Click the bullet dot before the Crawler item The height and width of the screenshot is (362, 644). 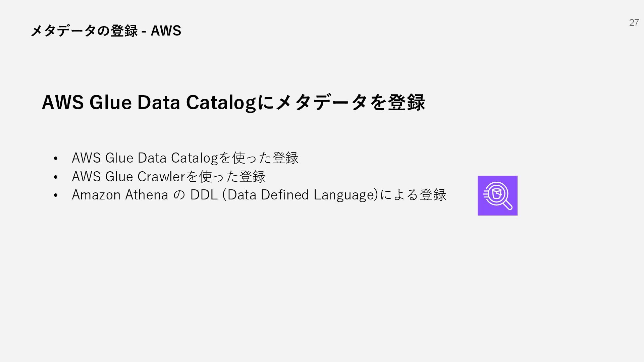tap(56, 177)
